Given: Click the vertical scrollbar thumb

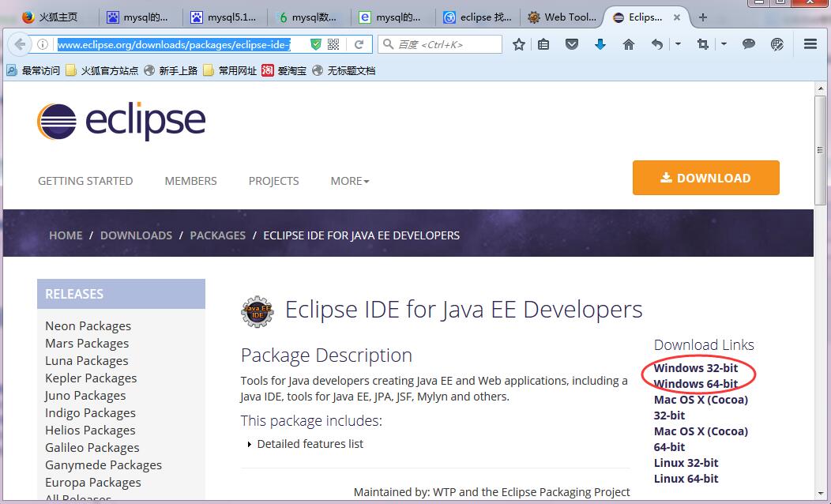Looking at the screenshot, I should coord(821,150).
